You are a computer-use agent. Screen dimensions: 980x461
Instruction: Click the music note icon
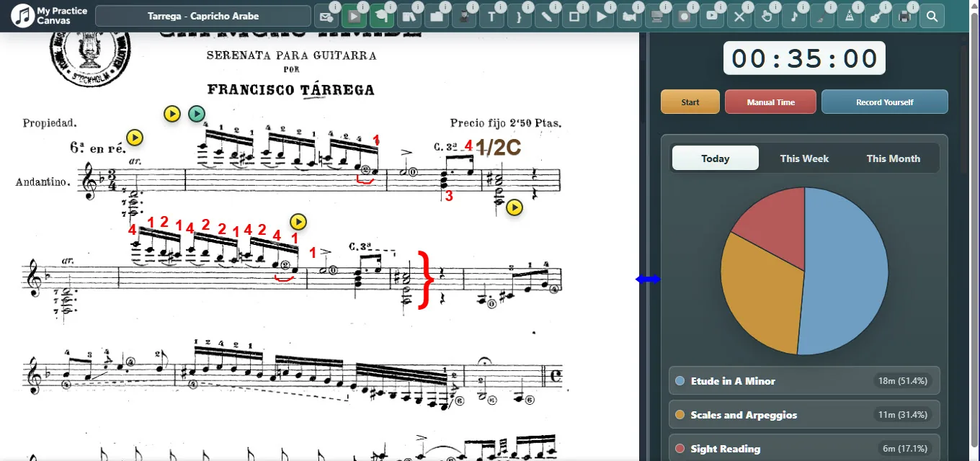[794, 17]
